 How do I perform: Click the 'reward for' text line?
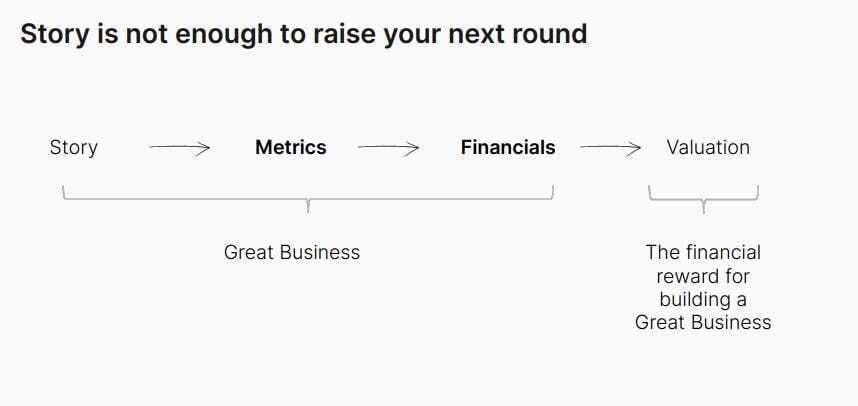703,276
